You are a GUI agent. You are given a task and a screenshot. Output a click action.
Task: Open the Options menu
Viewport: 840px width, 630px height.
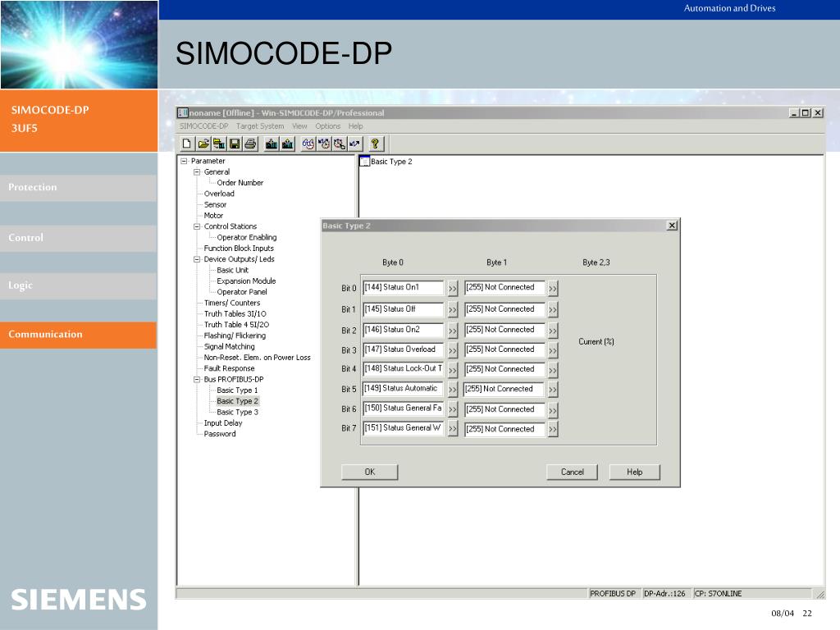pyautogui.click(x=328, y=126)
